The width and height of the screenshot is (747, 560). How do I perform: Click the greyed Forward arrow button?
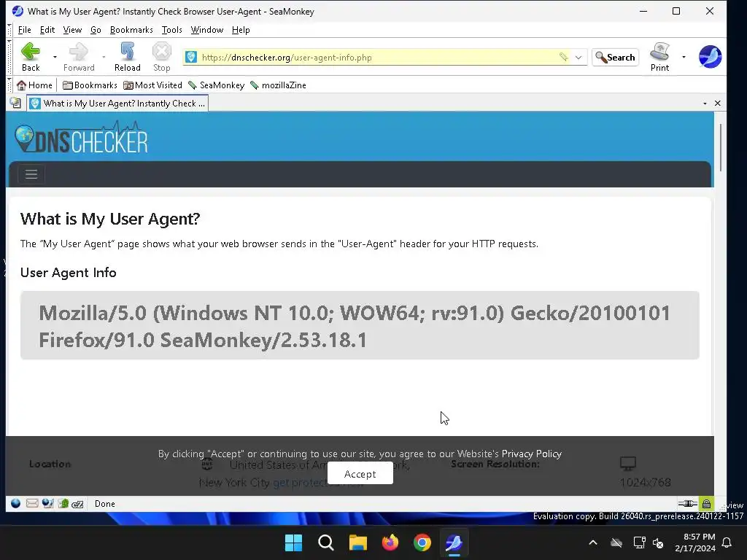coord(79,57)
